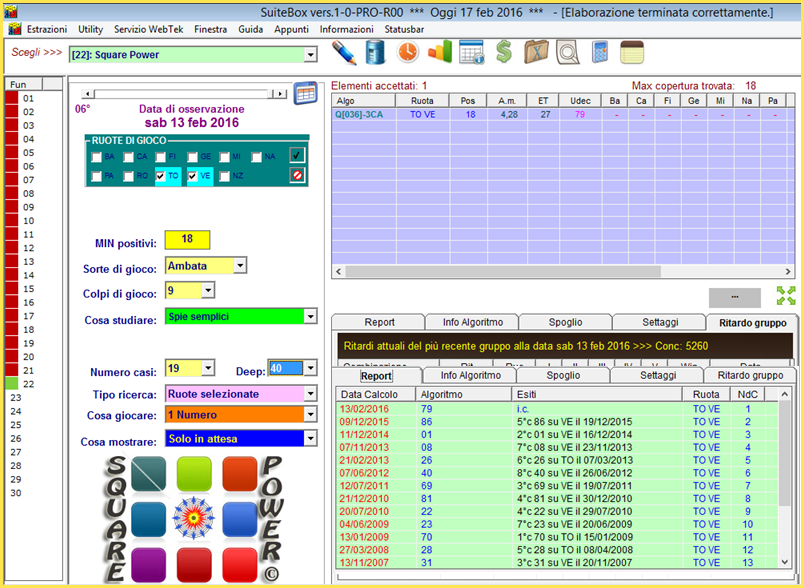Click the Esiti column header
The height and width of the screenshot is (588, 804).
pyautogui.click(x=597, y=394)
